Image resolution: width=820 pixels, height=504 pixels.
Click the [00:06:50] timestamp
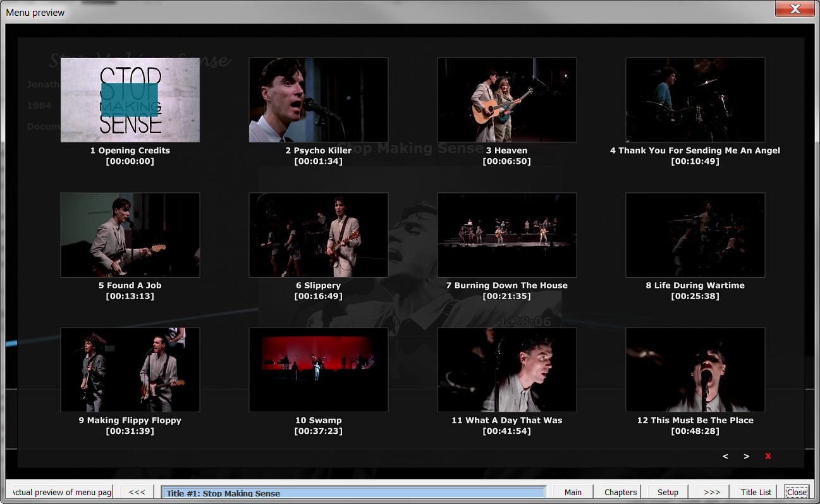click(507, 161)
